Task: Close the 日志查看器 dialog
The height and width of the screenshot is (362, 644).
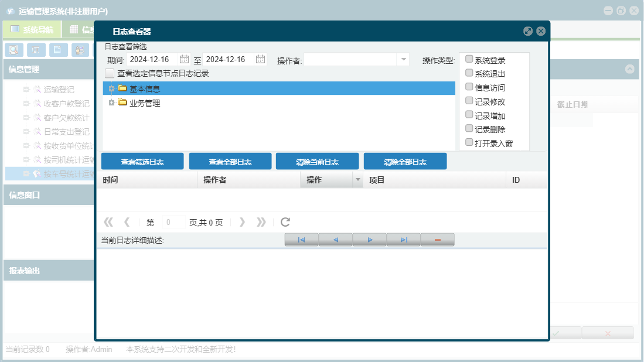Action: (541, 31)
